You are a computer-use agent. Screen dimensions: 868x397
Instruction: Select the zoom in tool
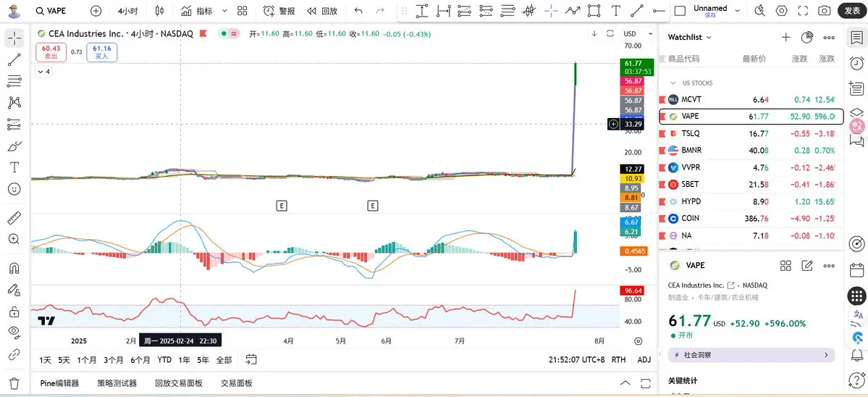(x=14, y=239)
